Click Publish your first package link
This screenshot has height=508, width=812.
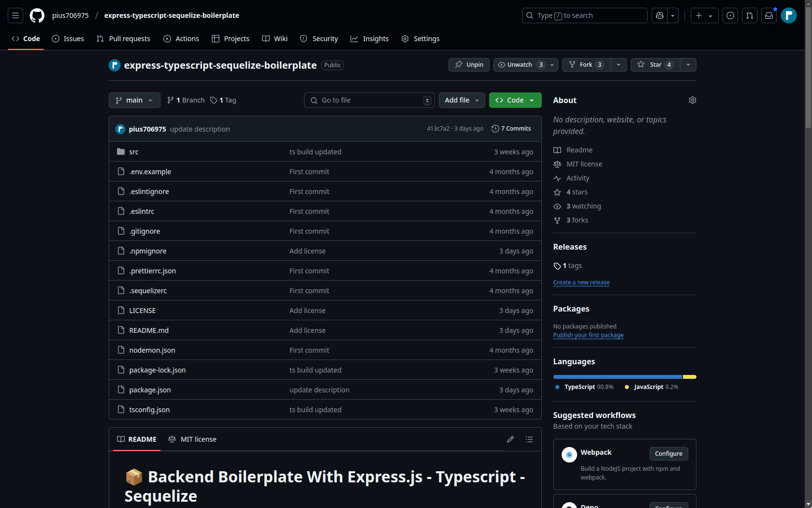point(588,335)
